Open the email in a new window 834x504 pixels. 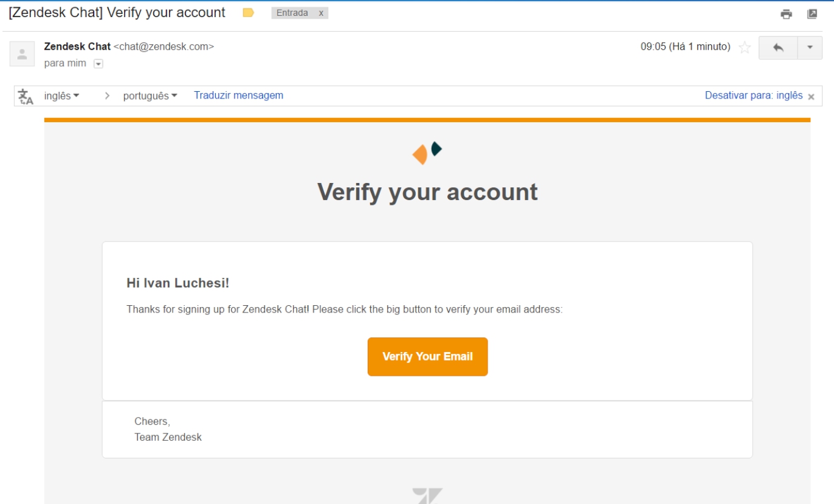click(812, 14)
